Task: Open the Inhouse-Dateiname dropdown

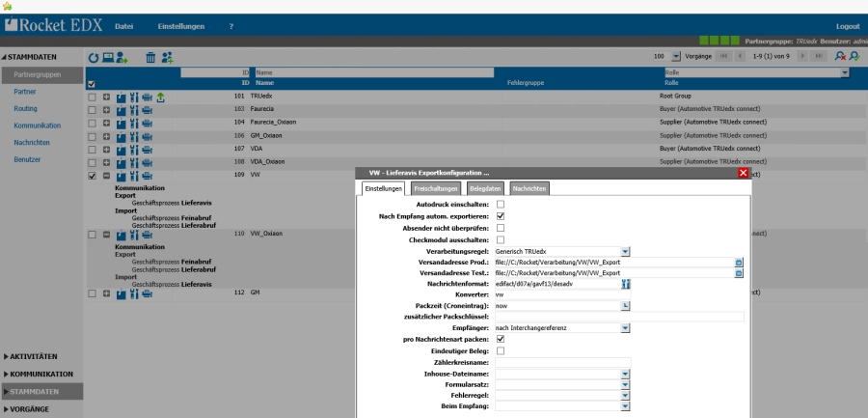Action: [x=626, y=374]
